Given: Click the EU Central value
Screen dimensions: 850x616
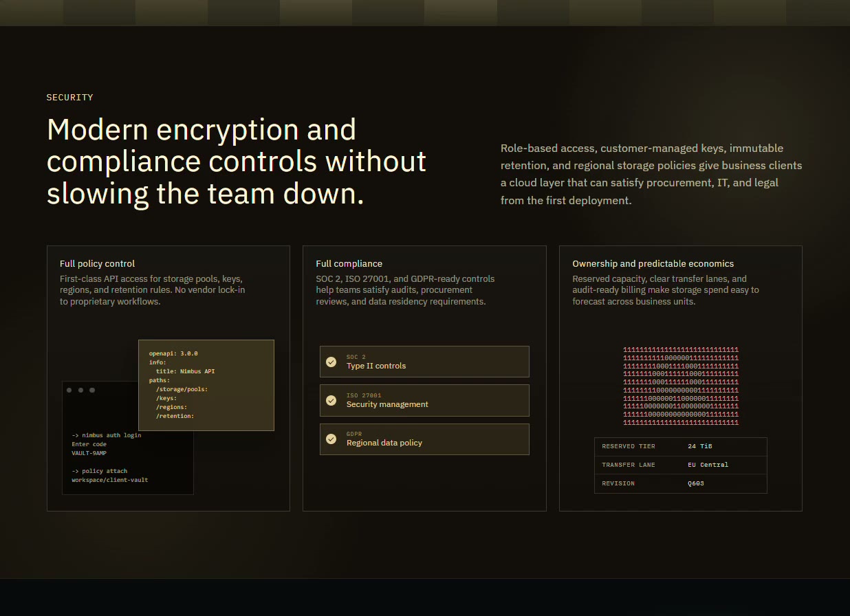Looking at the screenshot, I should point(708,465).
